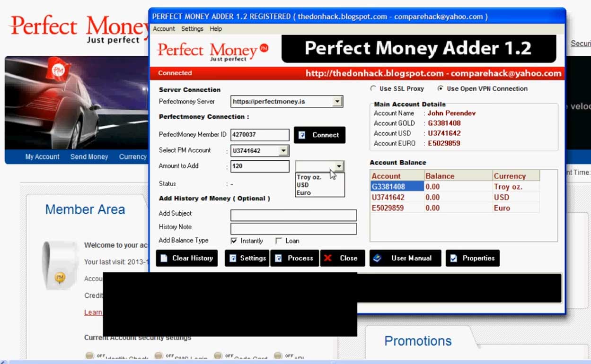Viewport: 591px width, 364px height.
Task: Click the User Manual book icon
Action: tap(377, 258)
